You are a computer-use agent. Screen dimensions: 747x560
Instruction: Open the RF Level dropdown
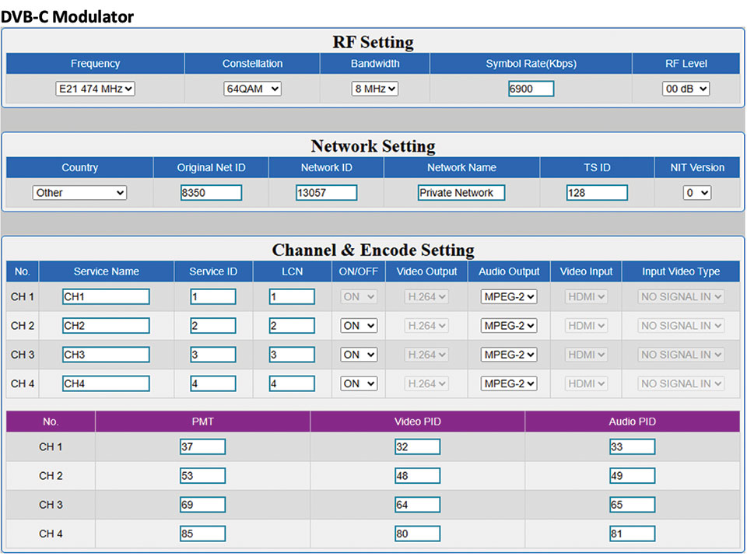pyautogui.click(x=686, y=89)
